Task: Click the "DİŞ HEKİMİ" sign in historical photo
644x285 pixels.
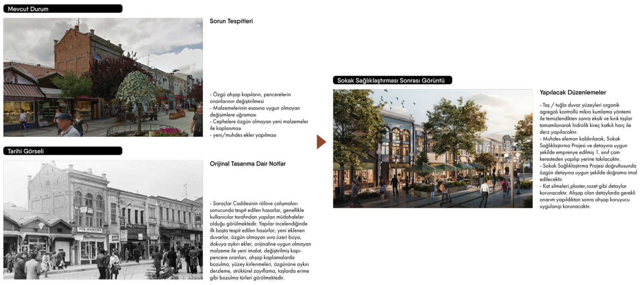Action: (89, 230)
